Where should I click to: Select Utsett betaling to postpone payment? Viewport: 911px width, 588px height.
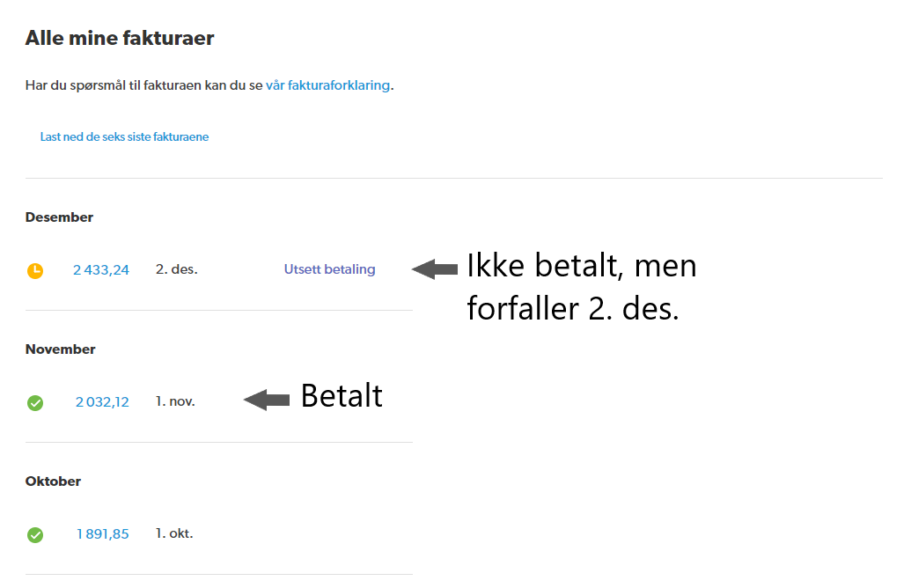coord(329,269)
